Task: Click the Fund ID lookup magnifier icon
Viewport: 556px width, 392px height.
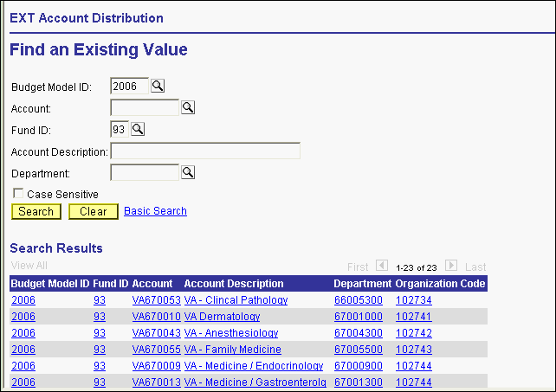Action: coord(137,129)
